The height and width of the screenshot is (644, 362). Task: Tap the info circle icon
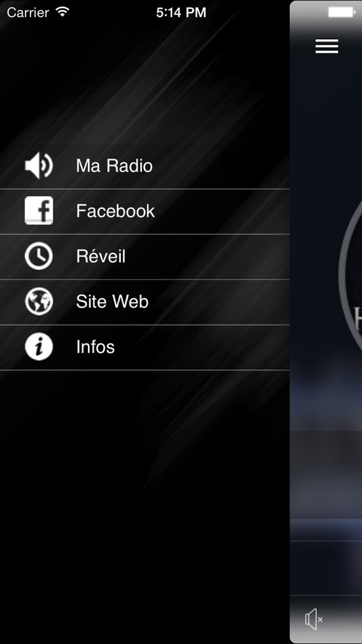click(x=38, y=347)
